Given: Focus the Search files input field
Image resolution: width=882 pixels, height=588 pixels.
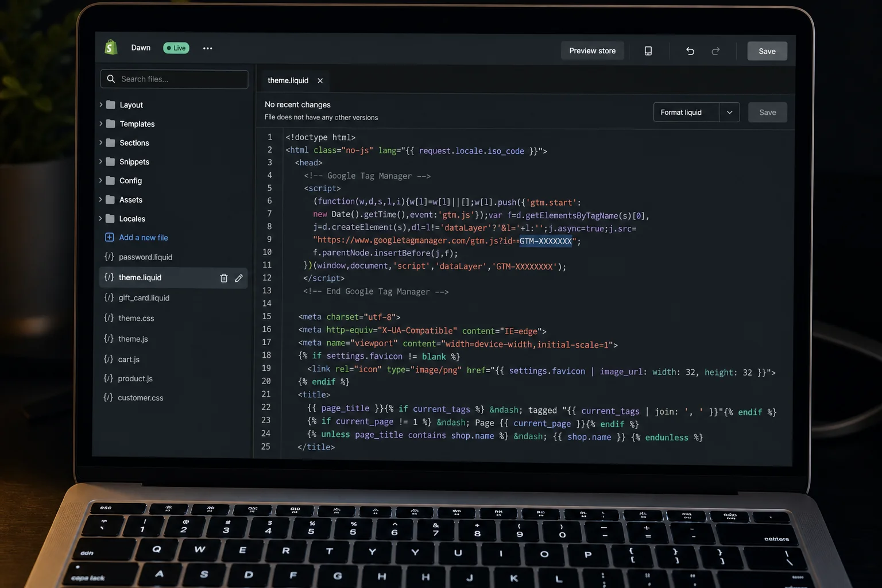Looking at the screenshot, I should [175, 79].
